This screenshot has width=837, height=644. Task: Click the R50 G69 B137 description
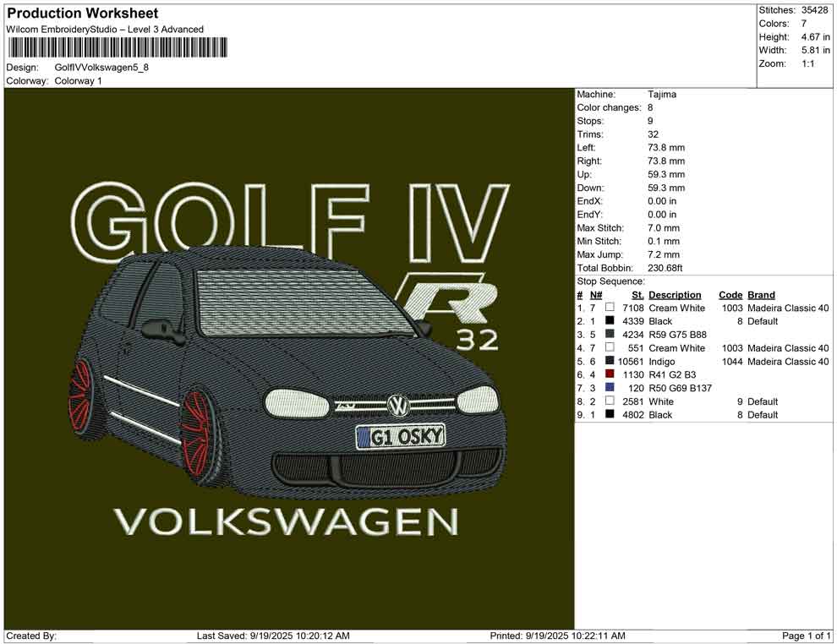pos(680,388)
